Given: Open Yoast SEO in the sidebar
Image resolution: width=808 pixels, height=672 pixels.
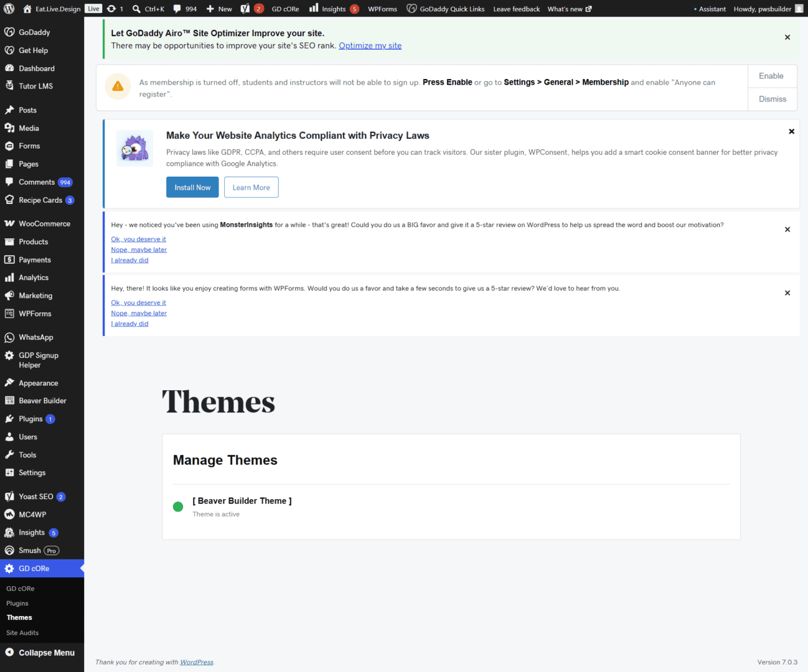Looking at the screenshot, I should pos(42,497).
